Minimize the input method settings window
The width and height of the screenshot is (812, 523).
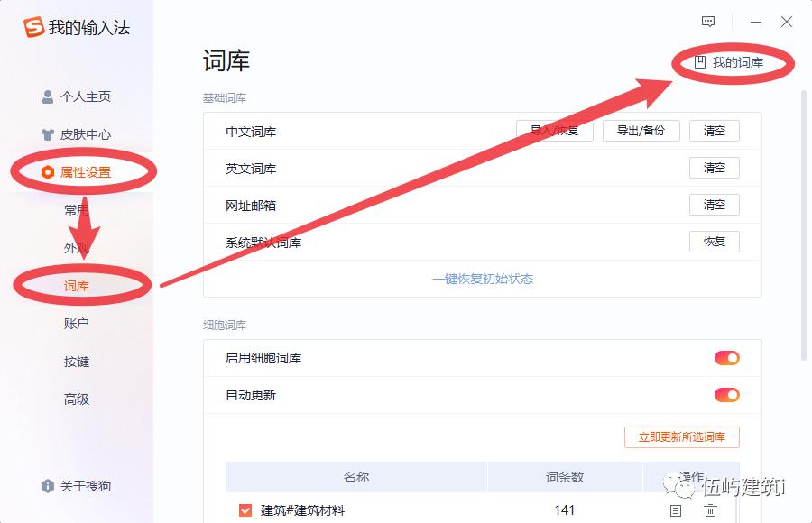(x=756, y=22)
